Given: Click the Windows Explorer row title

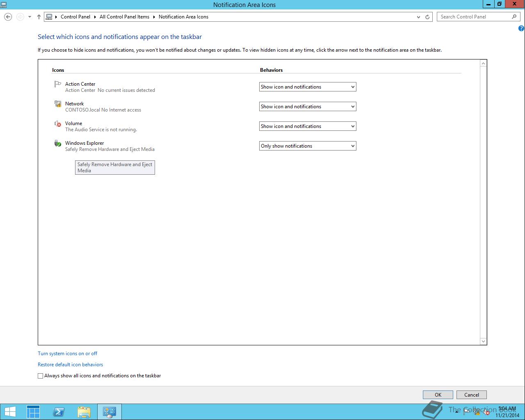Looking at the screenshot, I should (x=84, y=143).
